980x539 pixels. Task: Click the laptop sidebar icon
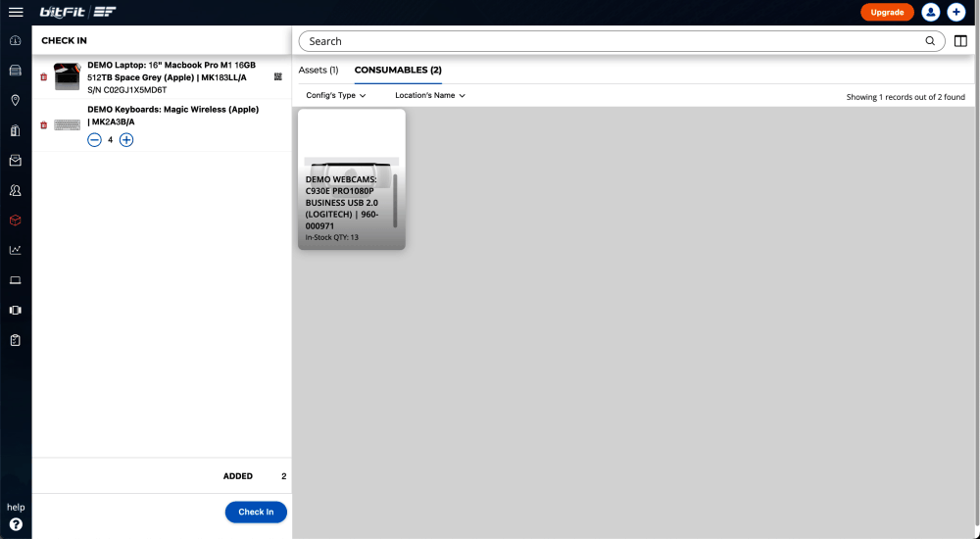pyautogui.click(x=16, y=280)
